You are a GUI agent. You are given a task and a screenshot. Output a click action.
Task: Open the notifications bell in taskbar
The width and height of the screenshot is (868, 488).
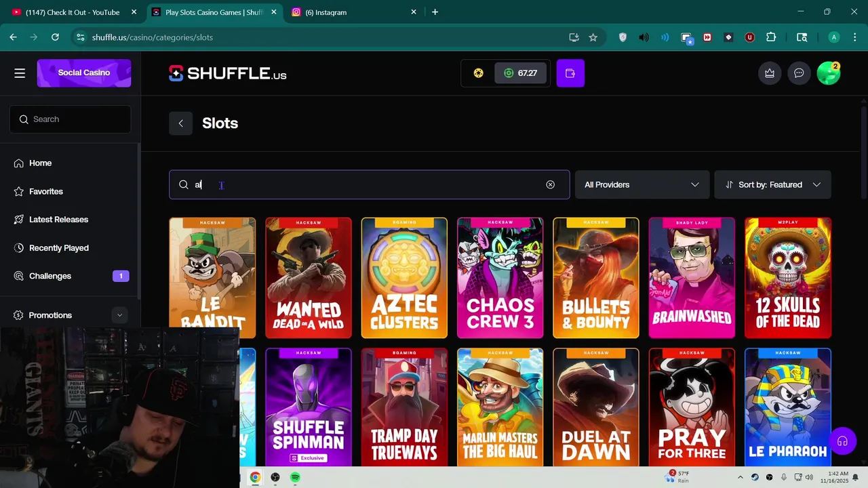point(856,477)
